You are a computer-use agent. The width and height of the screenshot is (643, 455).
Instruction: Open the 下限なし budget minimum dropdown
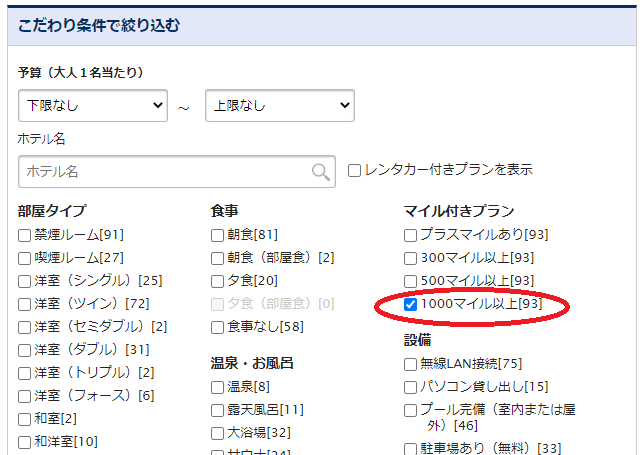point(93,104)
